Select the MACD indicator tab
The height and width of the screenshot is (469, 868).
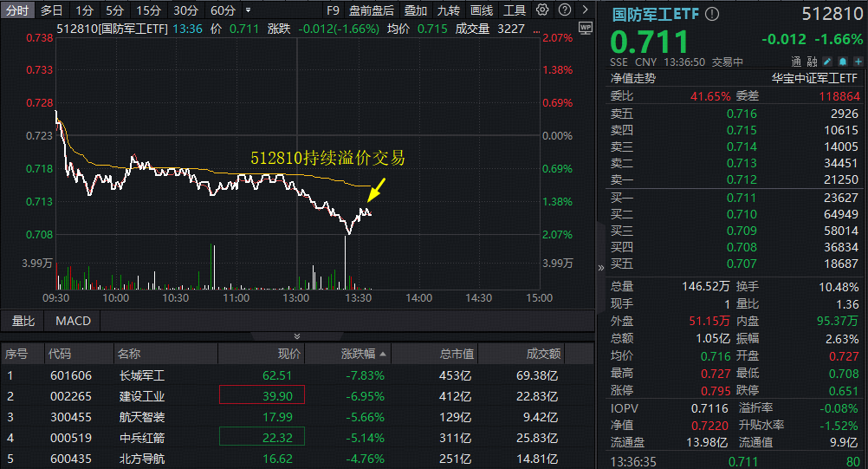(73, 321)
